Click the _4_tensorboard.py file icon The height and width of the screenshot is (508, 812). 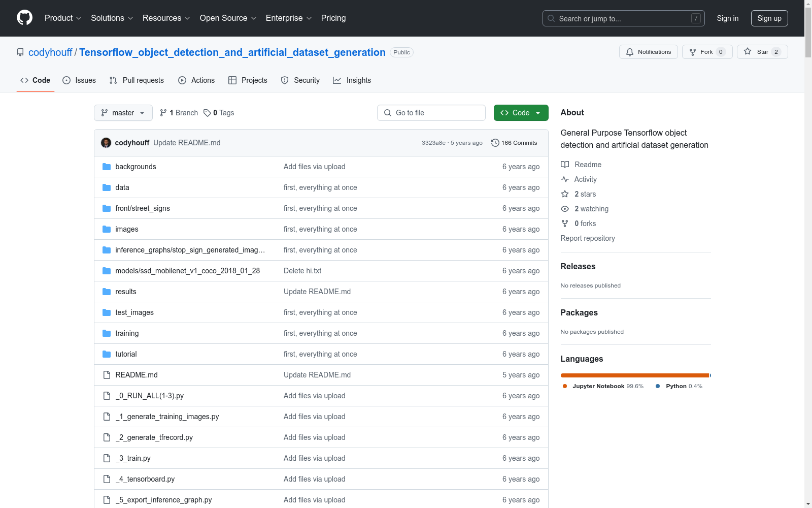coord(107,479)
